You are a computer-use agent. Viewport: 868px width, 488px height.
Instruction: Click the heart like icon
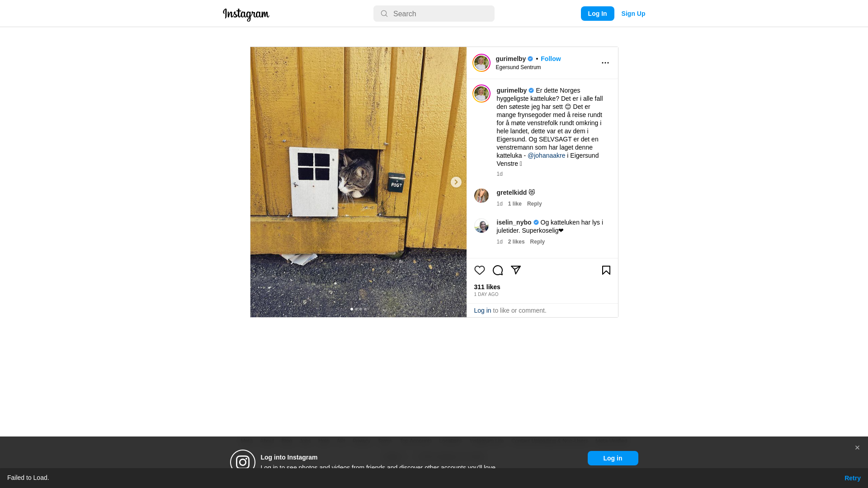coord(479,270)
